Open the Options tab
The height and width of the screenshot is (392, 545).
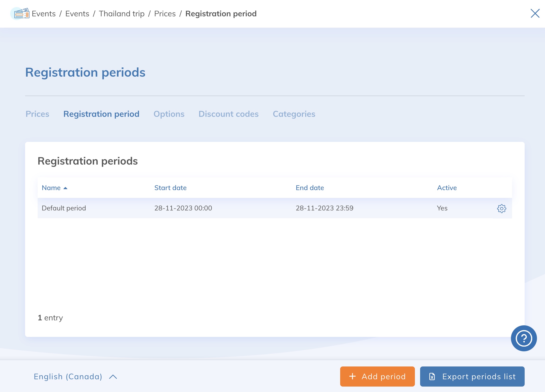(169, 114)
